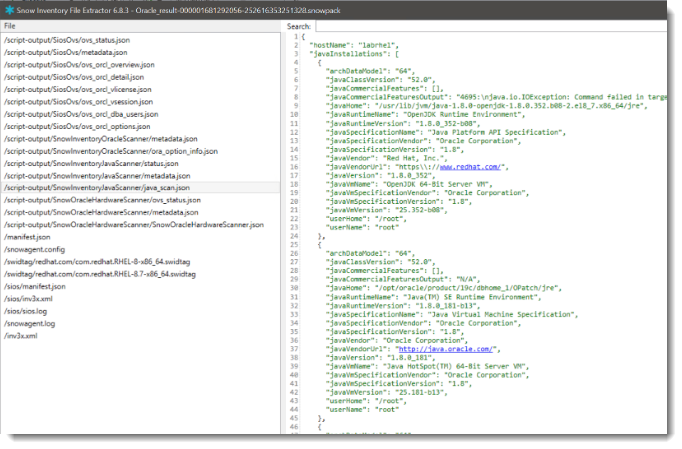Image resolution: width=682 pixels, height=449 pixels.
Task: Select the root /inv3x.xml file
Action: coord(21,336)
